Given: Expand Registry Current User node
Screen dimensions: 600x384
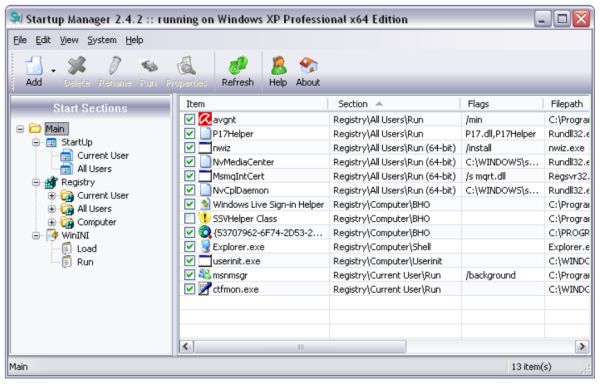Looking at the screenshot, I should (52, 196).
